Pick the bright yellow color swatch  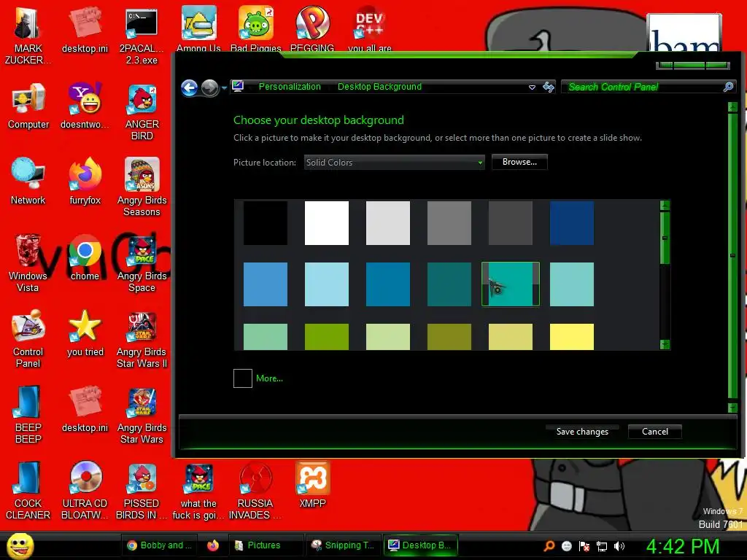pyautogui.click(x=572, y=337)
